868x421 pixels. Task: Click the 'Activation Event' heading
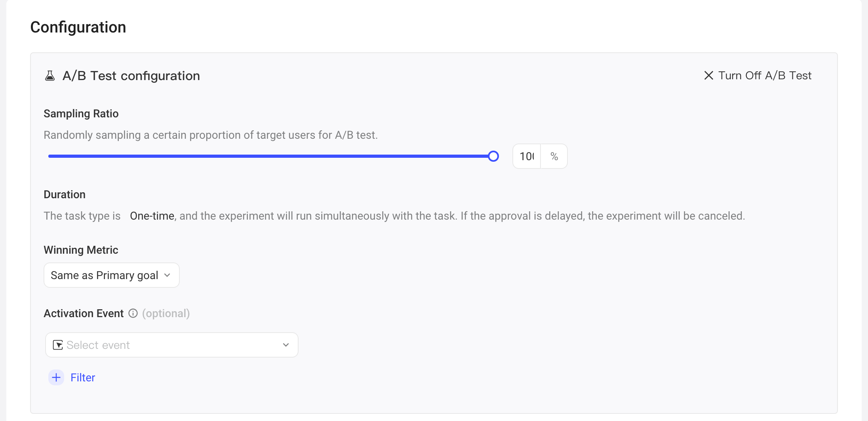click(84, 313)
